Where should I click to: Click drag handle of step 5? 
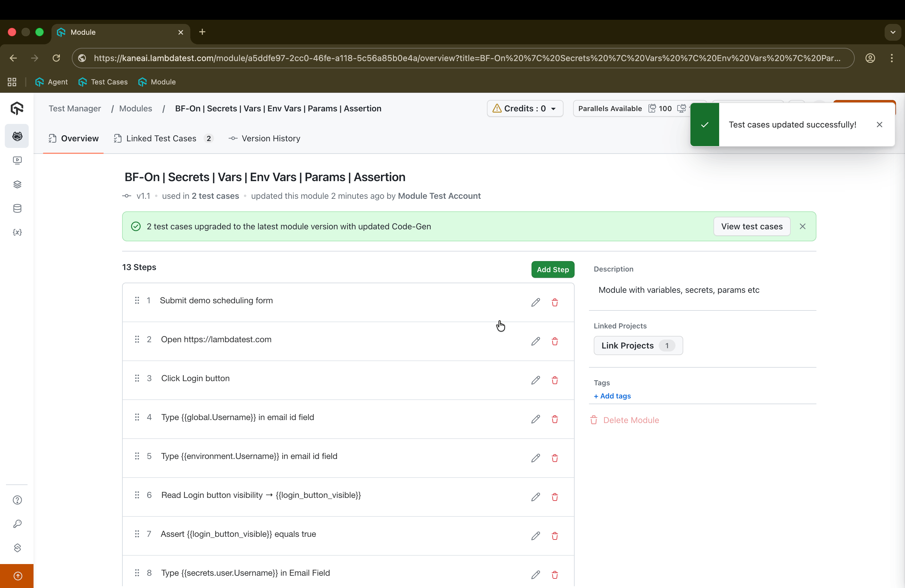(137, 456)
